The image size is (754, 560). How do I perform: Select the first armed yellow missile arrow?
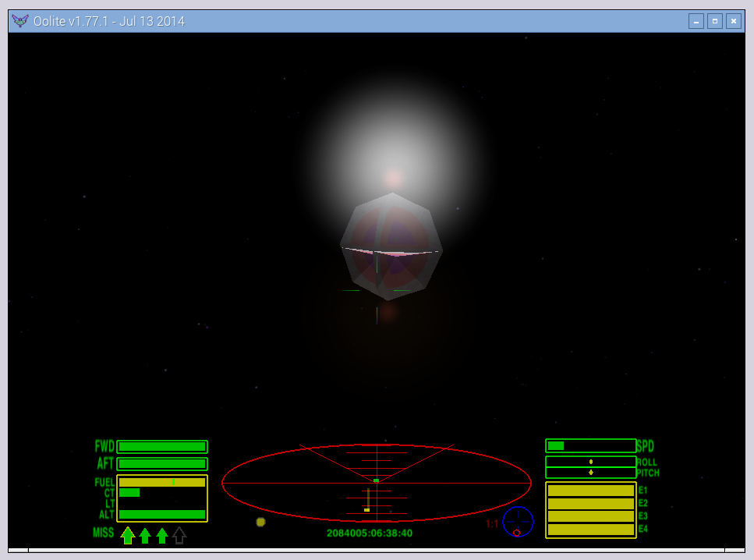tap(127, 535)
